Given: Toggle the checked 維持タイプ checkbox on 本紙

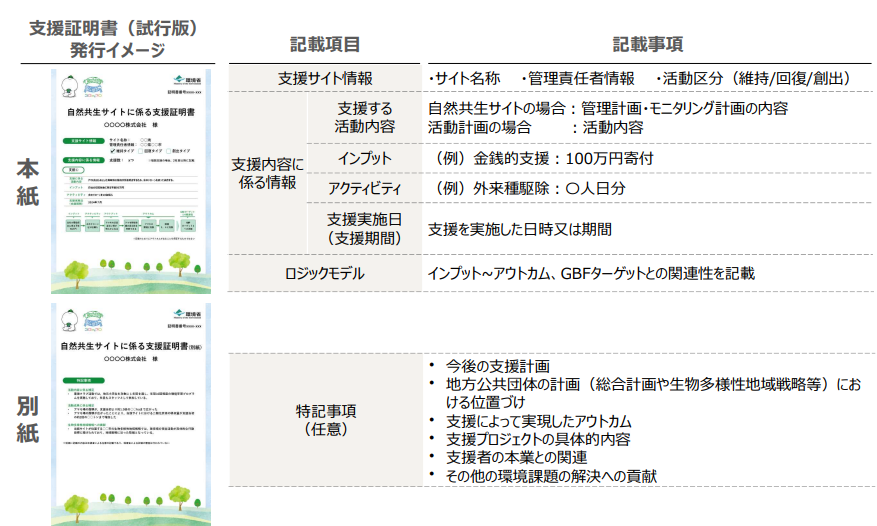Looking at the screenshot, I should 113,150.
